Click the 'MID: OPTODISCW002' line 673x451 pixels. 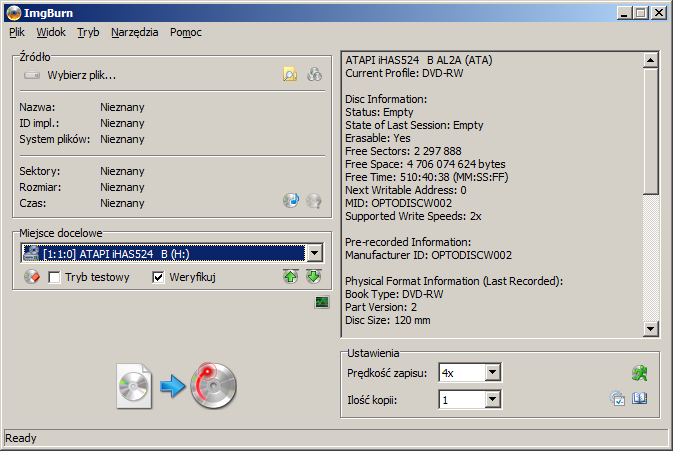click(x=399, y=203)
